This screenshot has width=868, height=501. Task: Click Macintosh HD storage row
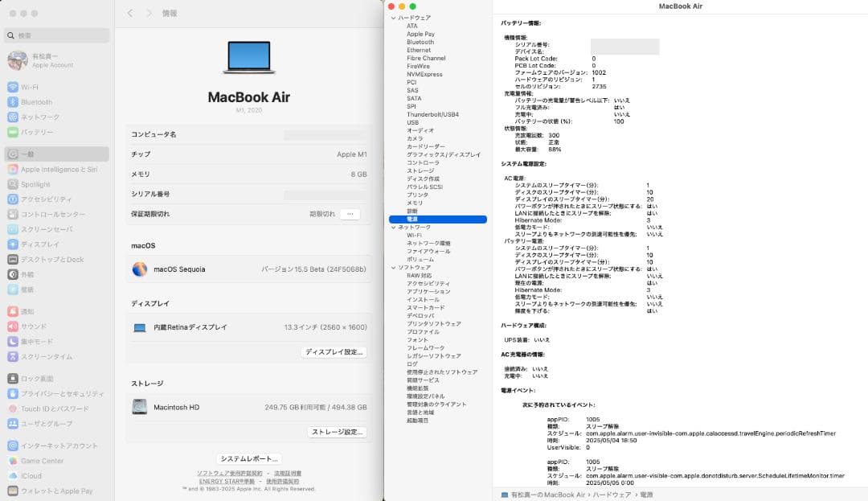tap(248, 408)
